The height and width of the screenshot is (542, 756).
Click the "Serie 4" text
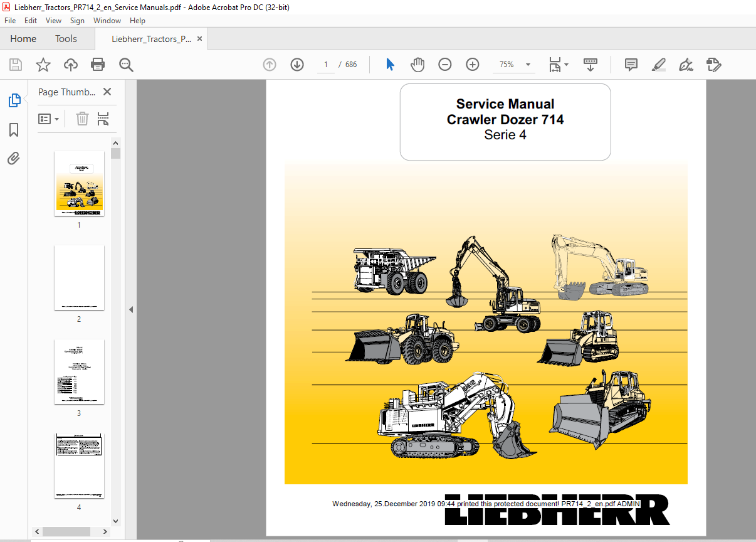pos(505,134)
